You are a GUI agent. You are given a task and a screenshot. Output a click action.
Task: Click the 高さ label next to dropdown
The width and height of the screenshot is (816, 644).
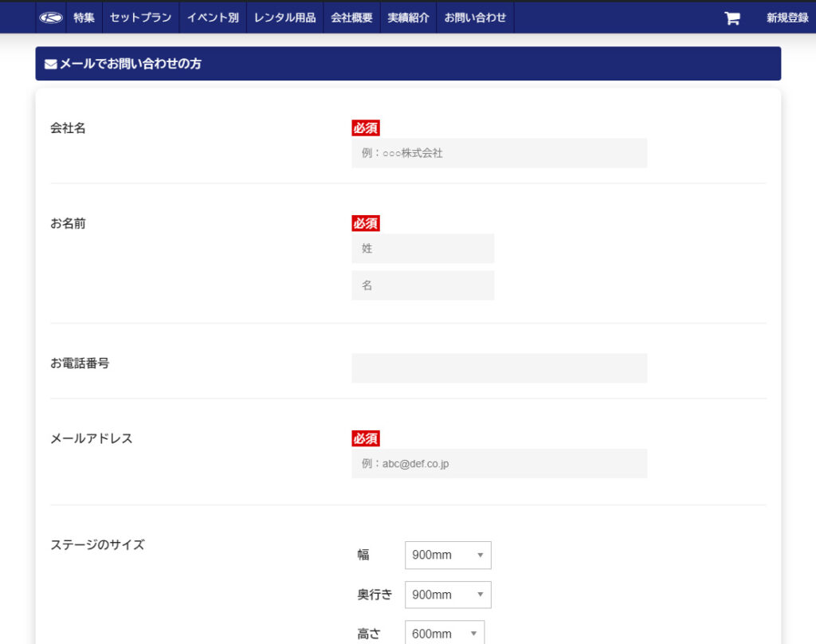(x=369, y=634)
